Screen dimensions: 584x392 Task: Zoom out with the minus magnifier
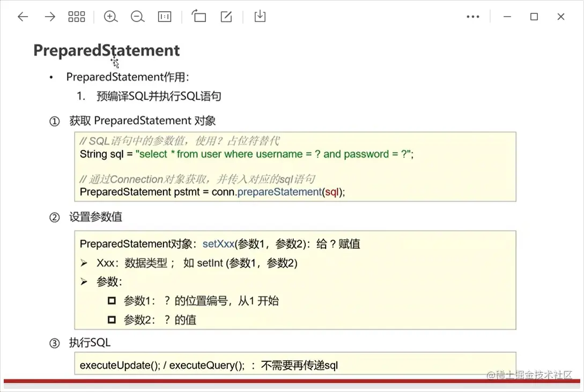coord(137,17)
